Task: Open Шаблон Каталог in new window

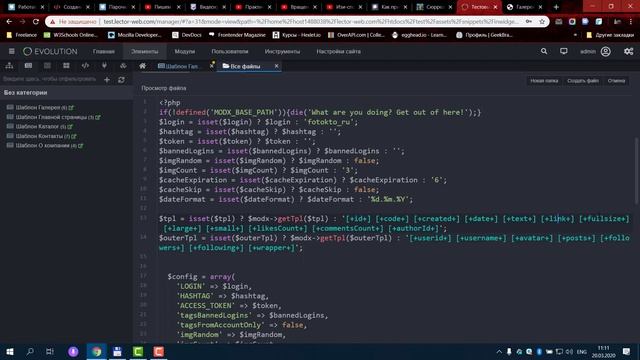Action: pyautogui.click(x=70, y=127)
